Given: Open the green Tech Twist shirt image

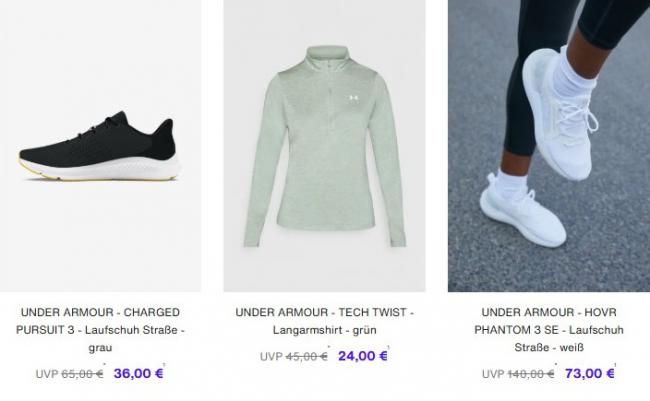Looking at the screenshot, I should pyautogui.click(x=324, y=146).
